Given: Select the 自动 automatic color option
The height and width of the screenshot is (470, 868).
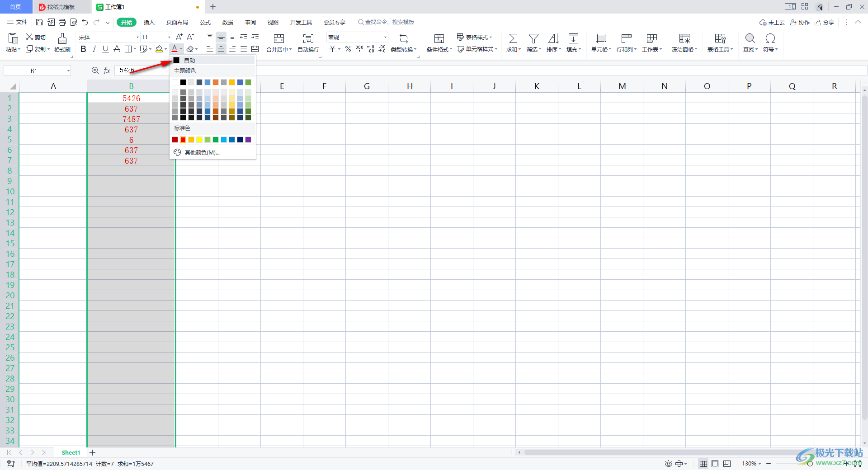Looking at the screenshot, I should tap(212, 60).
